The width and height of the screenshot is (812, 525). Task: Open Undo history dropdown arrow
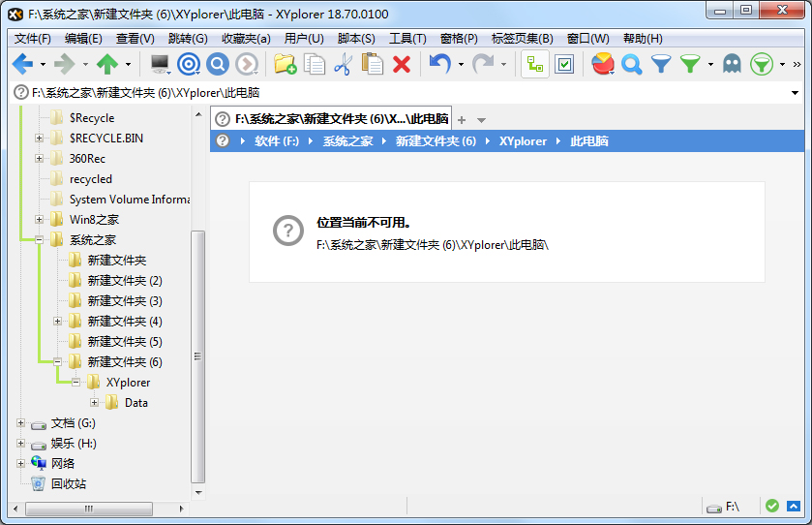pyautogui.click(x=461, y=64)
